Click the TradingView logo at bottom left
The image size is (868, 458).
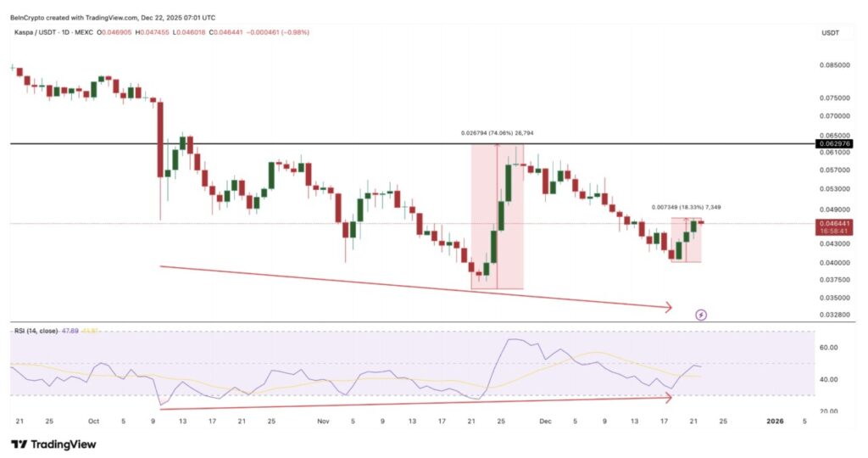tap(53, 444)
